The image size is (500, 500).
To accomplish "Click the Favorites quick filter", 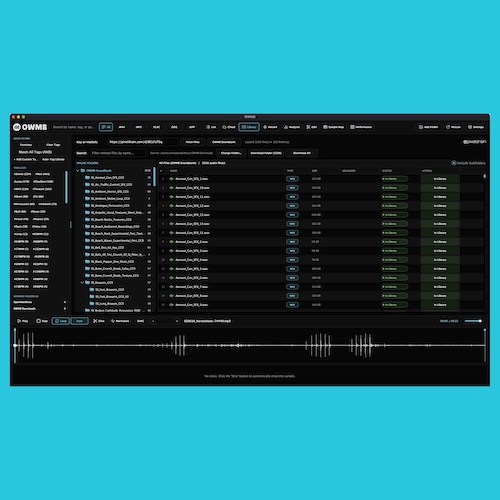I will point(26,145).
